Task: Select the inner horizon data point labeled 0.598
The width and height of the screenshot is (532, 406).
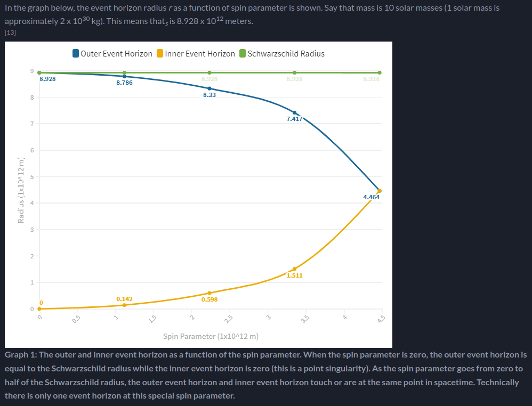Action: (209, 293)
